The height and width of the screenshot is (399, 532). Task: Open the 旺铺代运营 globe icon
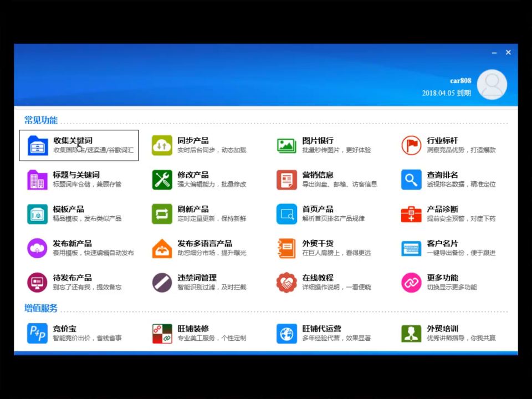pyautogui.click(x=287, y=333)
